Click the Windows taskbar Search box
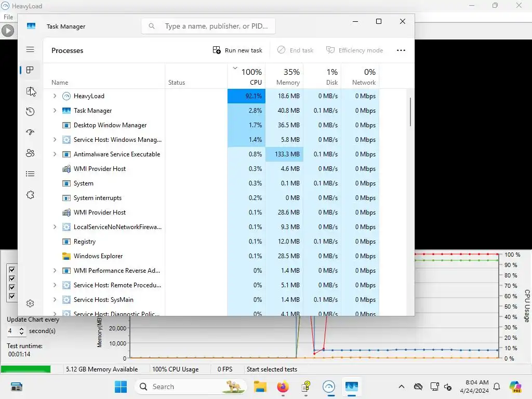 coord(191,387)
